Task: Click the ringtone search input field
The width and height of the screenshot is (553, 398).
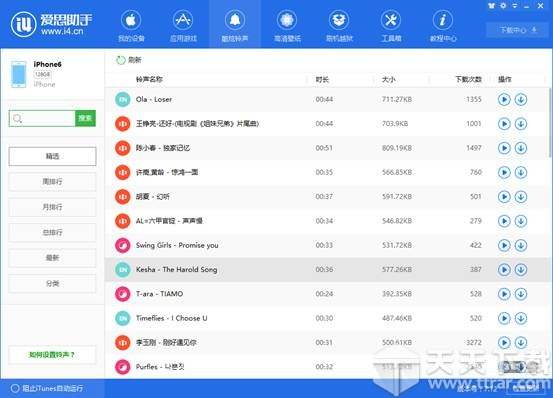Action: [42, 118]
